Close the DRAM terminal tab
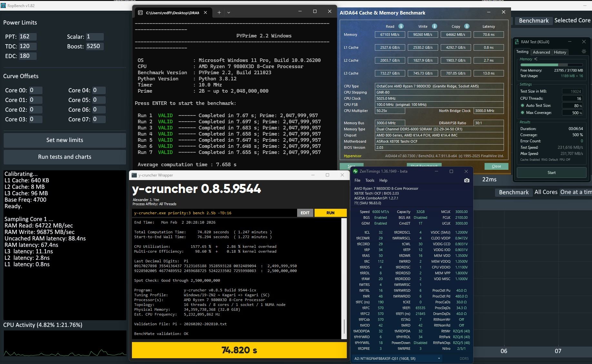 pyautogui.click(x=205, y=13)
